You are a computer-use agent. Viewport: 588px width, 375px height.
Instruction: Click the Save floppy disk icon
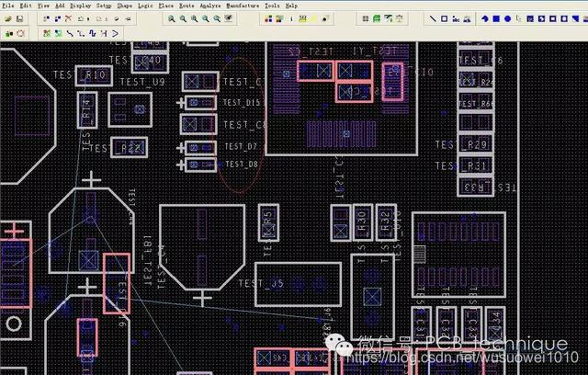tap(20, 18)
